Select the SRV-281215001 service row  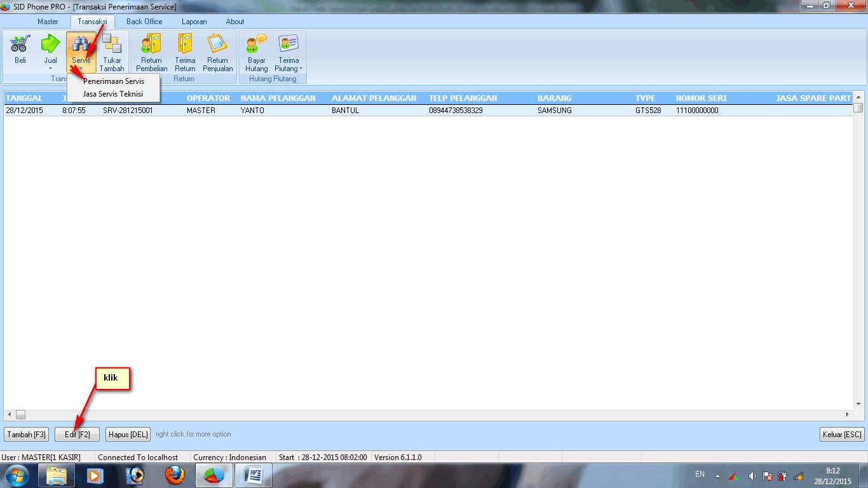pyautogui.click(x=128, y=111)
